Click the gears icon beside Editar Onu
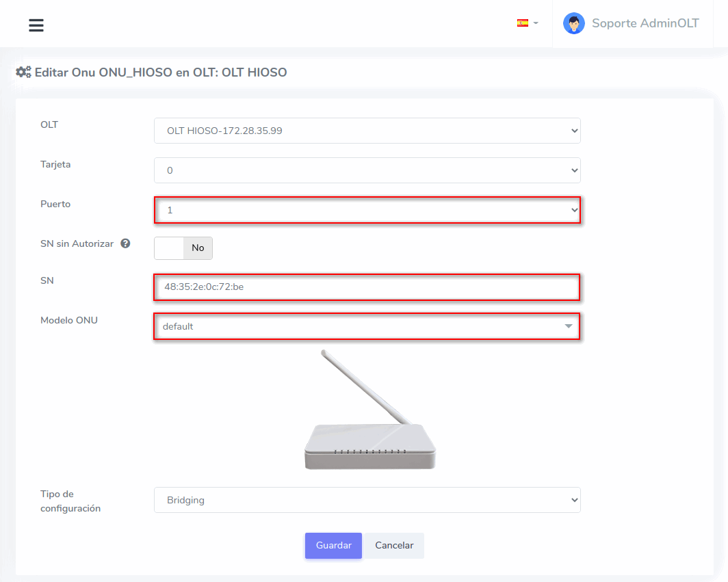728x582 pixels. 23,72
